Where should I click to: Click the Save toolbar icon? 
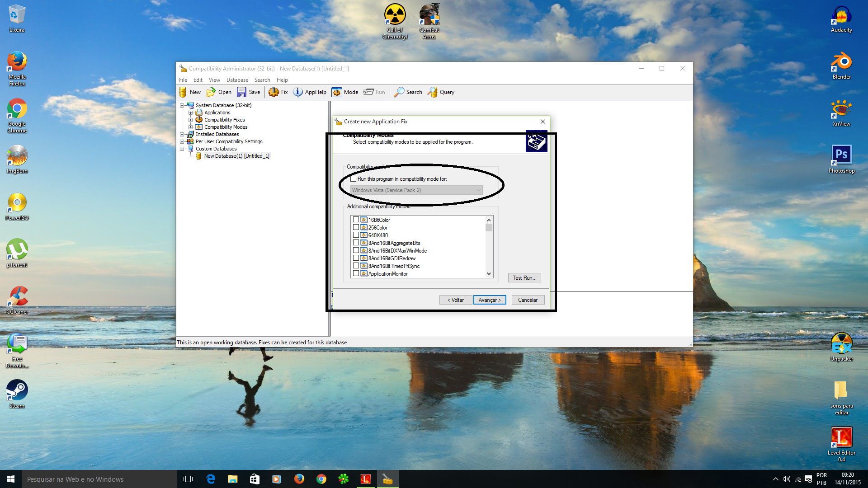[x=242, y=92]
